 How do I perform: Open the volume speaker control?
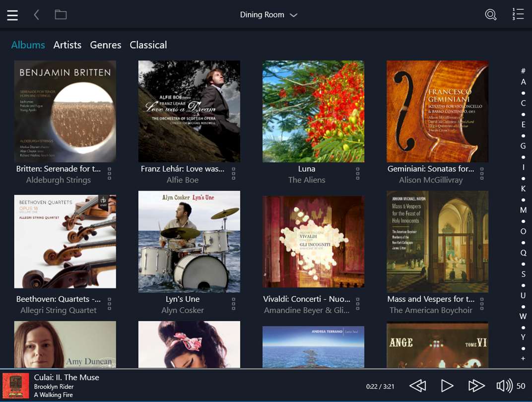(x=505, y=386)
